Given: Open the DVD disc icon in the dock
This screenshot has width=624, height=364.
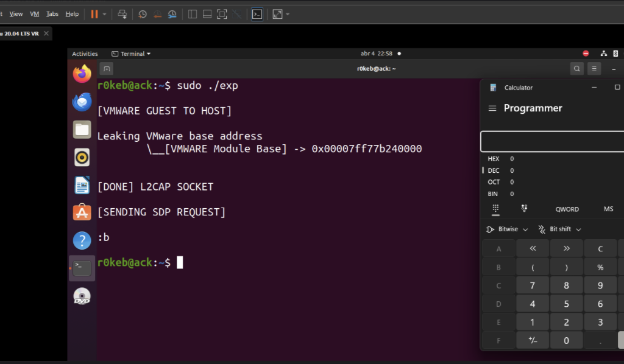Looking at the screenshot, I should pyautogui.click(x=82, y=296).
